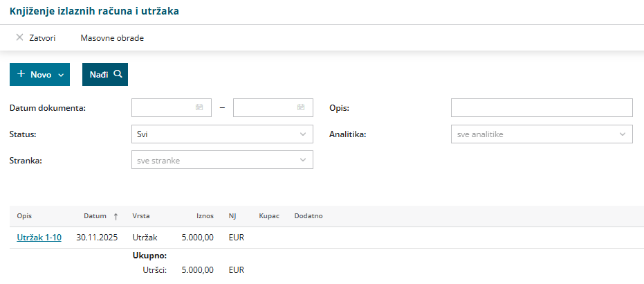Click the Status label
The height and width of the screenshot is (284, 644).
point(23,134)
